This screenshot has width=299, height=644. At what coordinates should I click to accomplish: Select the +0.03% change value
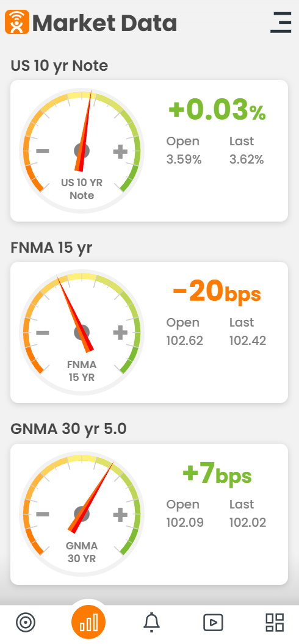point(217,110)
